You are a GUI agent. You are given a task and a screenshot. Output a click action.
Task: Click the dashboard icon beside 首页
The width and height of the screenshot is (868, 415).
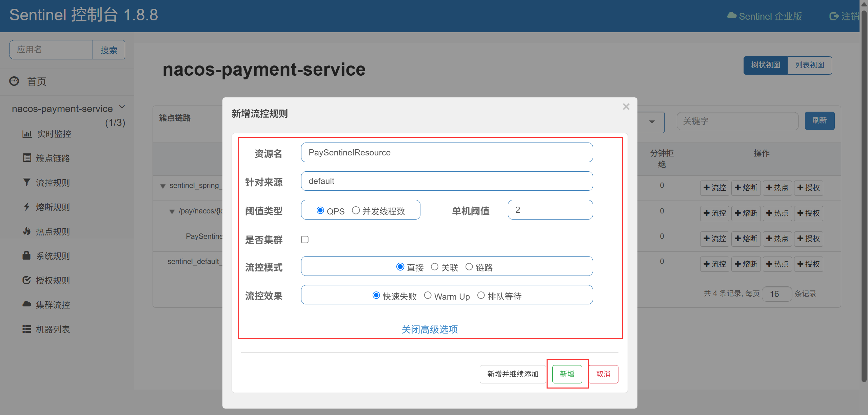coord(14,81)
